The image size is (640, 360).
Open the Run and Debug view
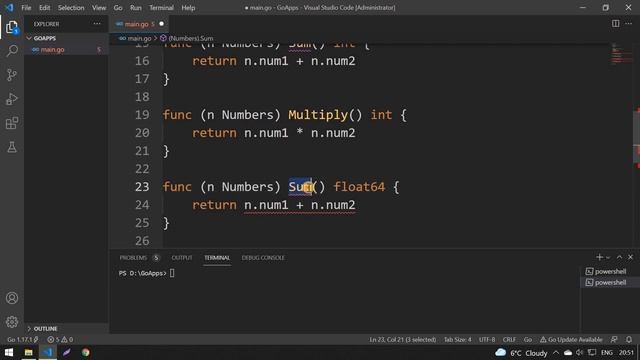(x=12, y=99)
